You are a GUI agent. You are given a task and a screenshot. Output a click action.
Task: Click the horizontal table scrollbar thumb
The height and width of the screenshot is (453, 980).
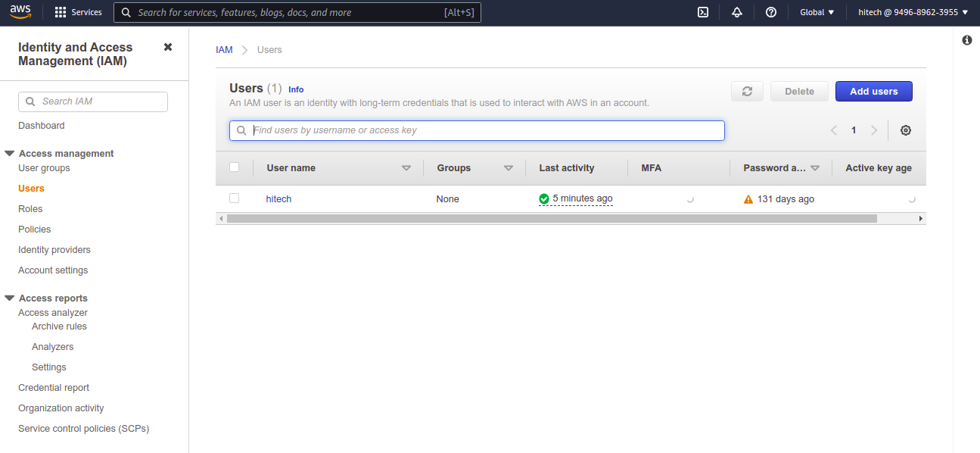pos(551,218)
